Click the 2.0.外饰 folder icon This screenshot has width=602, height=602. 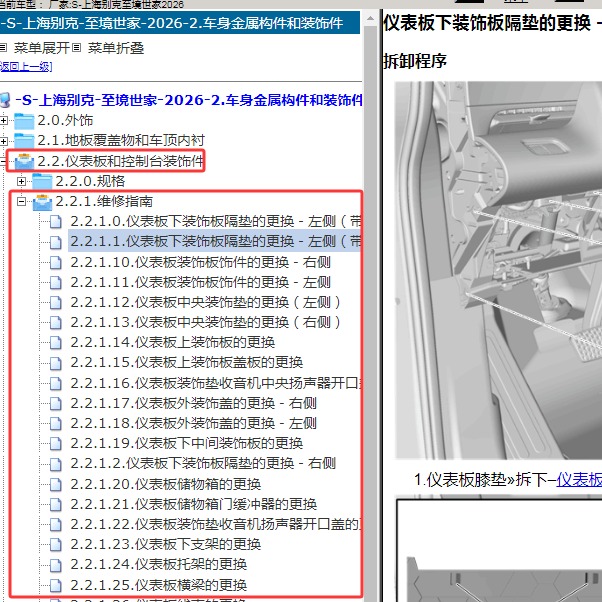(24, 121)
